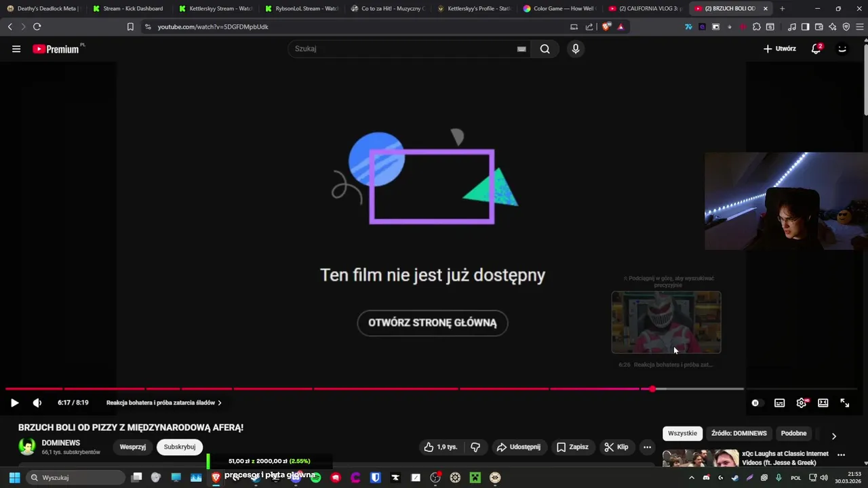Open the on-screen keyboard icon in search

pos(521,49)
